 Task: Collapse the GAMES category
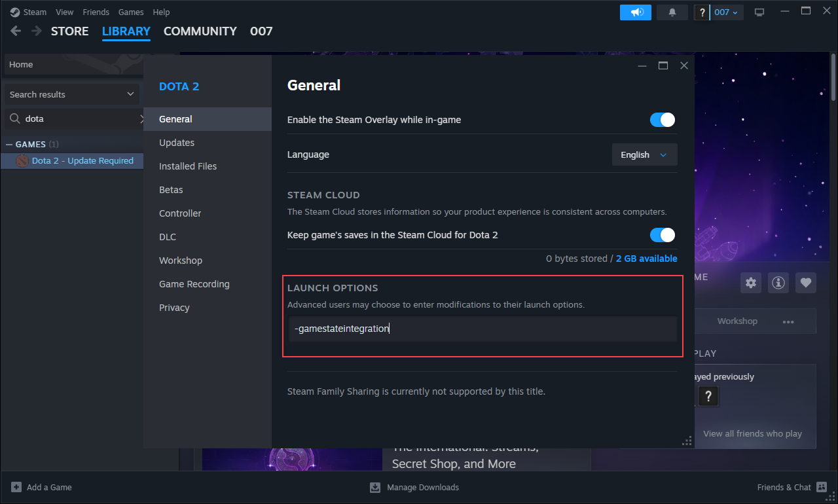tap(9, 145)
